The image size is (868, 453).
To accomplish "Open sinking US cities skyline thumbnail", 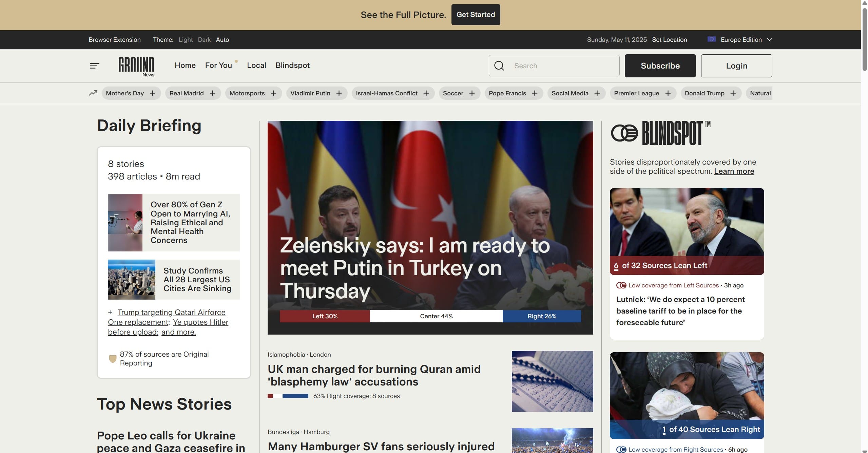I will coord(132,280).
